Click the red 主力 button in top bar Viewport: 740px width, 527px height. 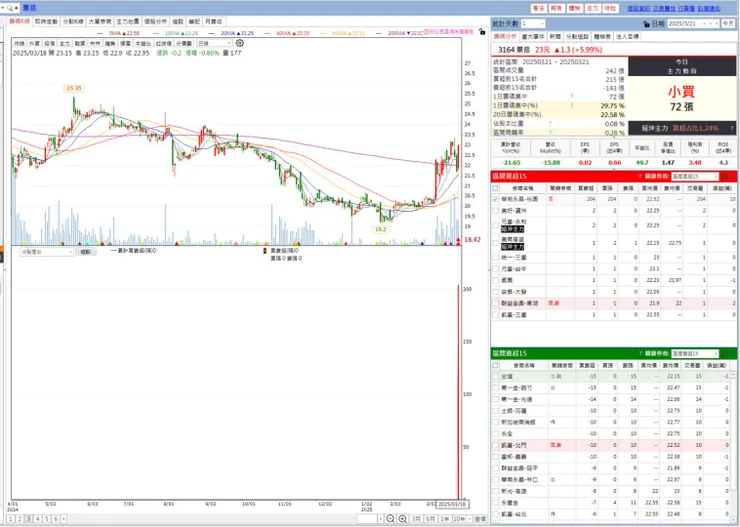click(592, 8)
